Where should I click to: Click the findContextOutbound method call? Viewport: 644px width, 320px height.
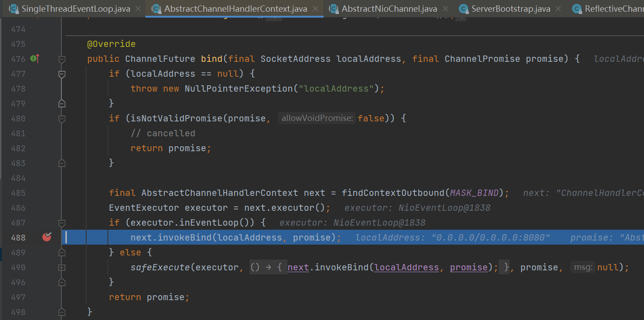tap(393, 193)
